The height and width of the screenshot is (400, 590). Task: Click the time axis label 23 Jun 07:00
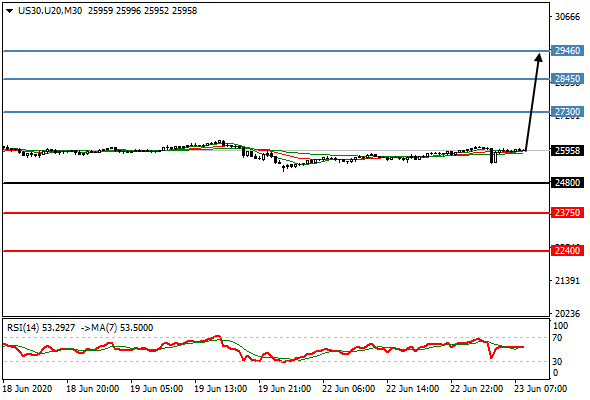click(x=540, y=389)
